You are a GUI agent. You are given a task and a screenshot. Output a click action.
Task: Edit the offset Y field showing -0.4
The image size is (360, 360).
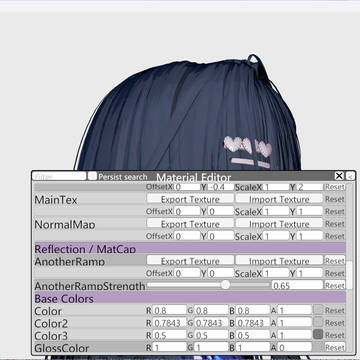[x=221, y=187]
